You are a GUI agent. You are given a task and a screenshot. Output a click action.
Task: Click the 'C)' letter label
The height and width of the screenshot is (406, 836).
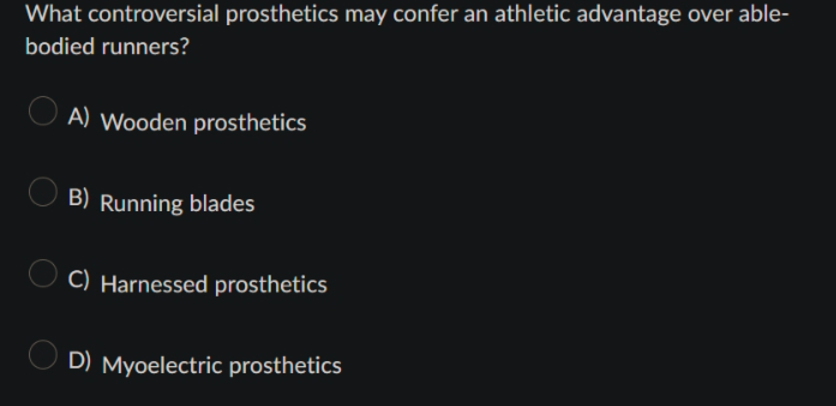[79, 279]
